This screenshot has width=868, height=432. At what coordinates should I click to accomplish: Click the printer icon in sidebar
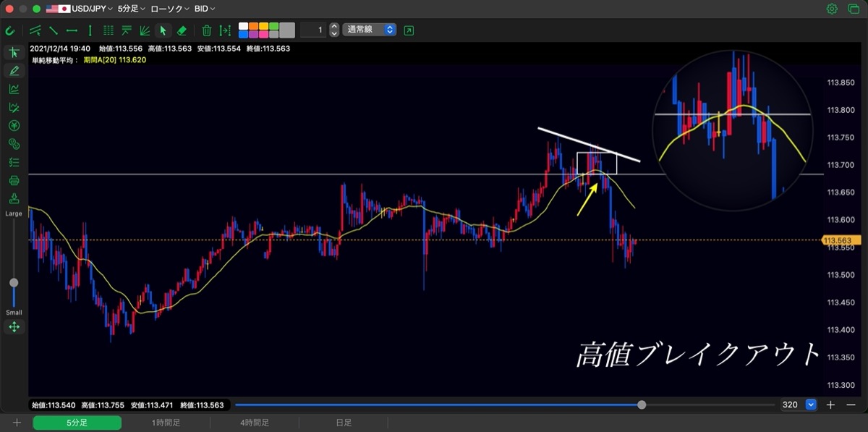pyautogui.click(x=14, y=180)
